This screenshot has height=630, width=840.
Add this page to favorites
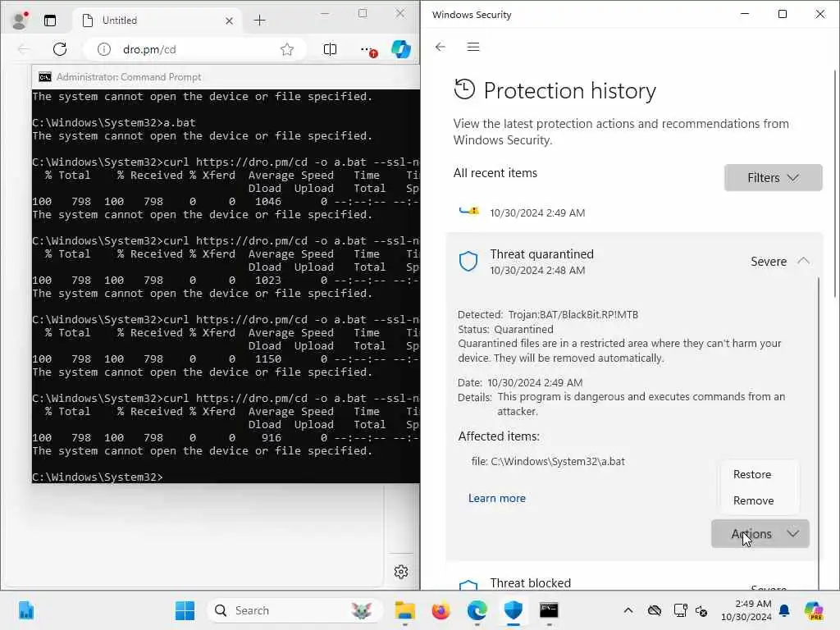[287, 49]
